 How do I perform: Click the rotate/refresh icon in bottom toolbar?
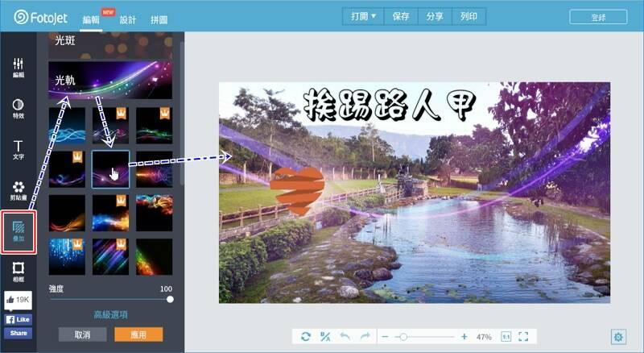(306, 337)
